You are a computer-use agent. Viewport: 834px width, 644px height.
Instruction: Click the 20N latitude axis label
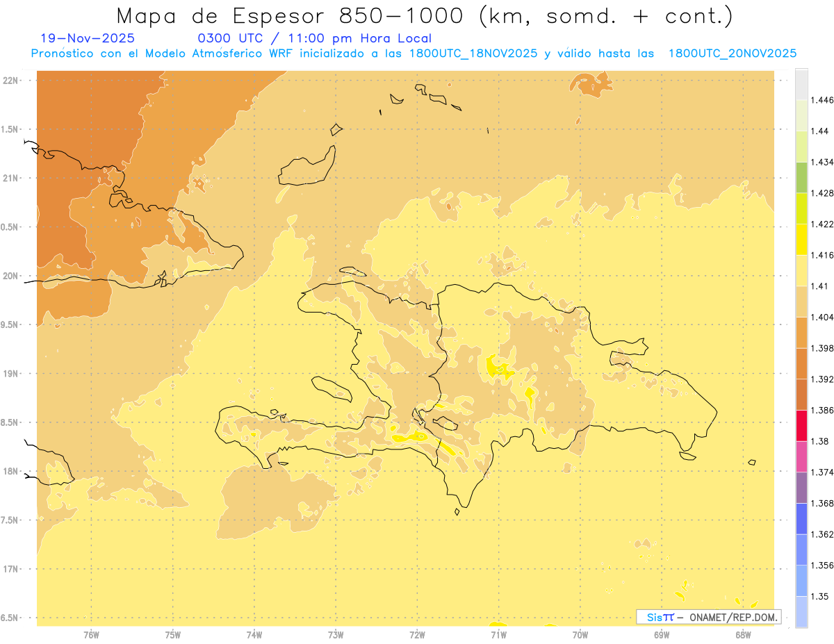pos(10,276)
